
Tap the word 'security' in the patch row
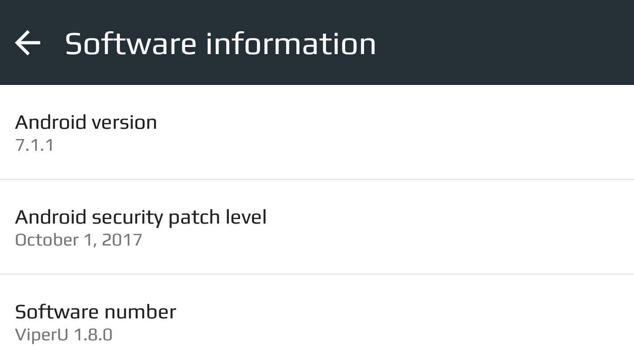click(127, 217)
